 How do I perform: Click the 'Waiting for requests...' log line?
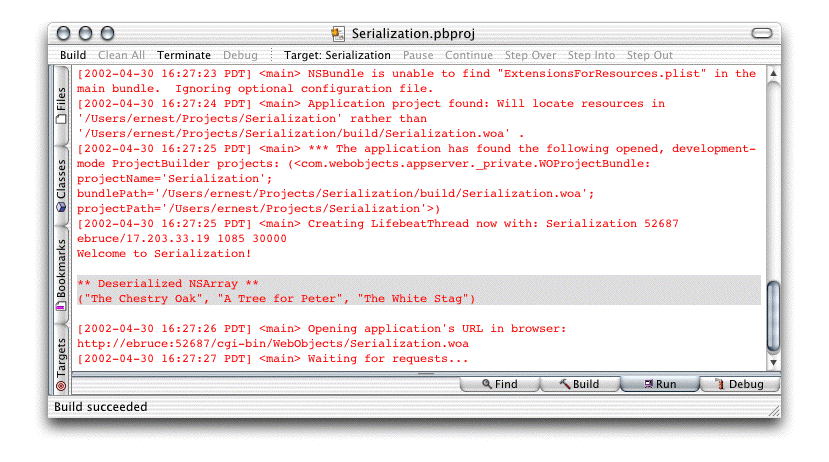[x=273, y=359]
